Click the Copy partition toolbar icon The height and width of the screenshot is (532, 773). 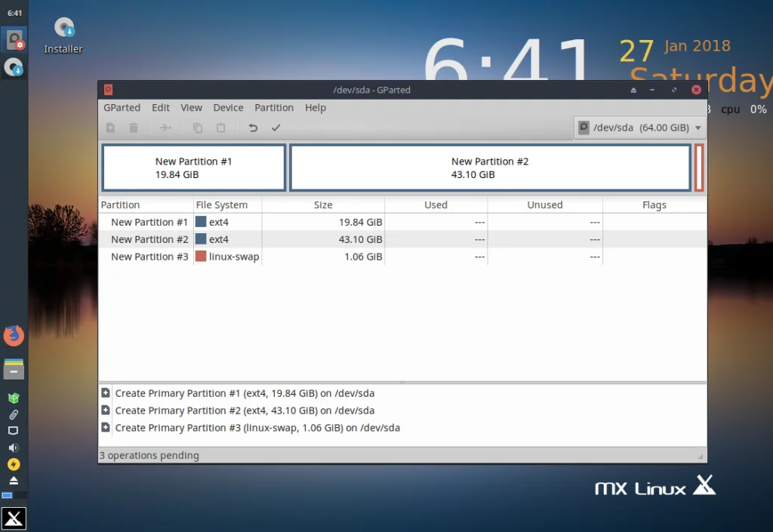pyautogui.click(x=198, y=128)
